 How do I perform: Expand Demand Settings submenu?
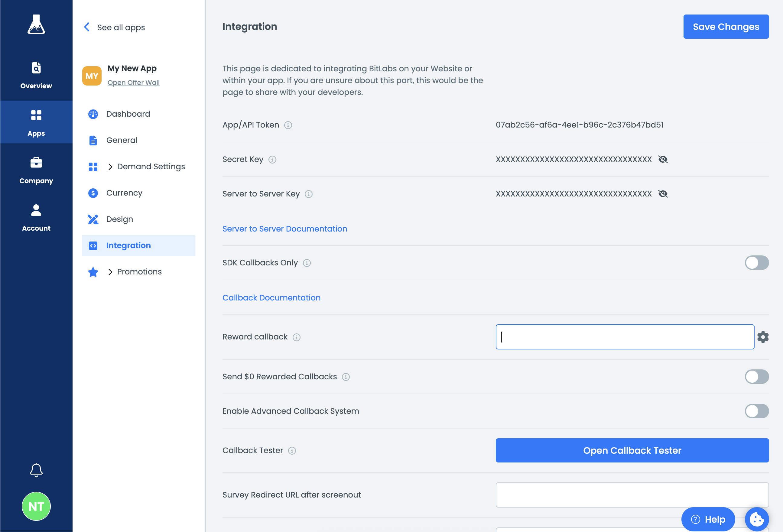point(110,167)
